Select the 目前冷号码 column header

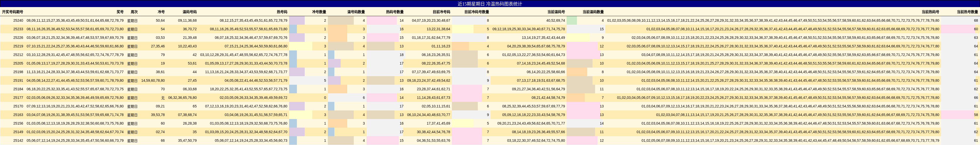[x=441, y=12]
